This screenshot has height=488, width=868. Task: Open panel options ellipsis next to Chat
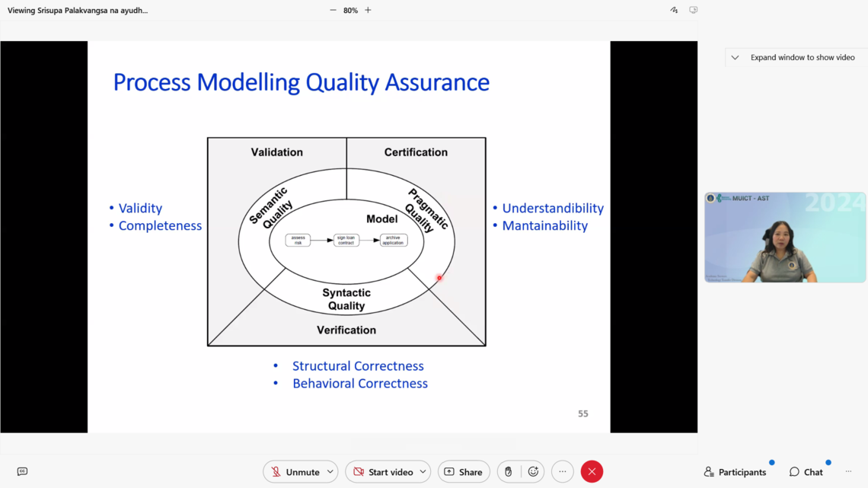pos(848,472)
